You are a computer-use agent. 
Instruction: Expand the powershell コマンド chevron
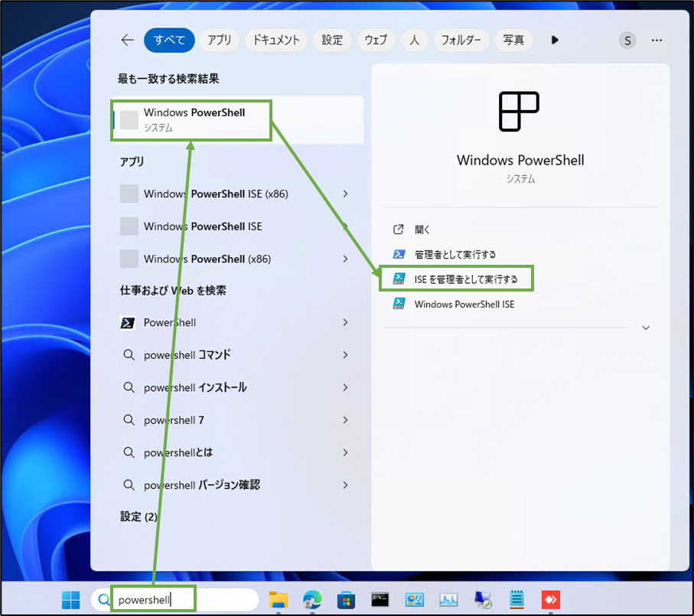tap(345, 355)
